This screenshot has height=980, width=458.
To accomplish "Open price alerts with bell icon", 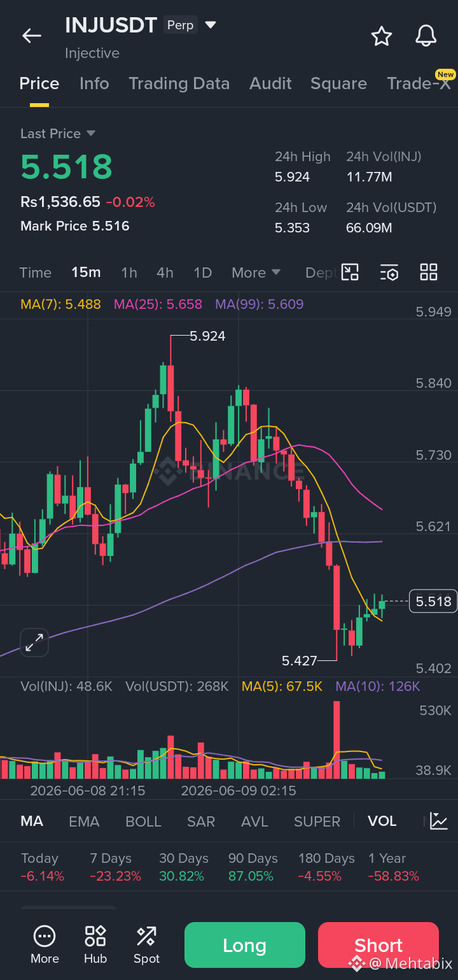I will click(x=426, y=36).
